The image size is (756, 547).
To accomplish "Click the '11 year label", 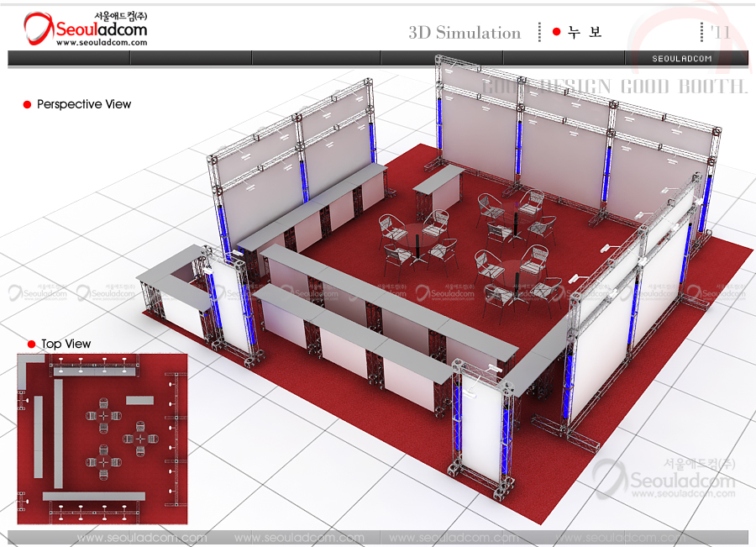I will pyautogui.click(x=719, y=32).
